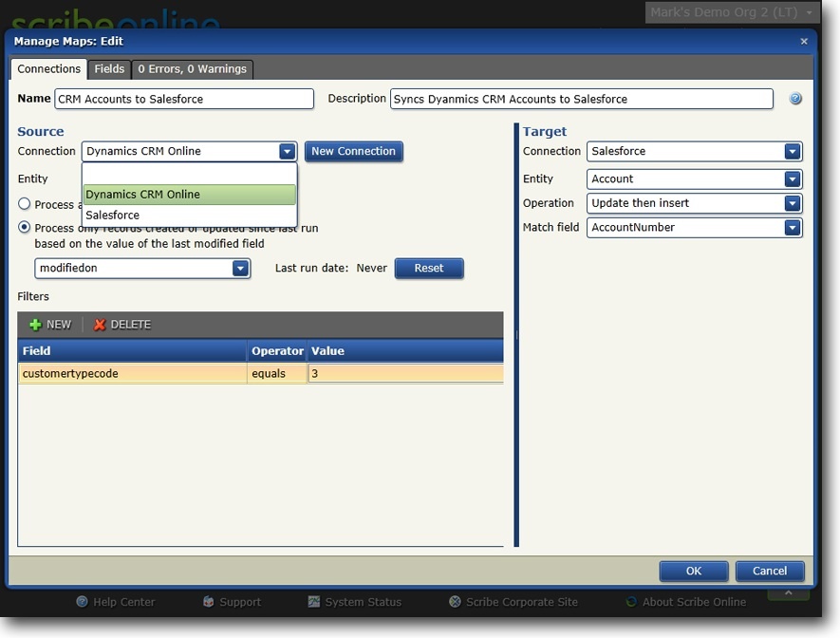
Task: Switch to the Connections tab
Action: pyautogui.click(x=48, y=69)
